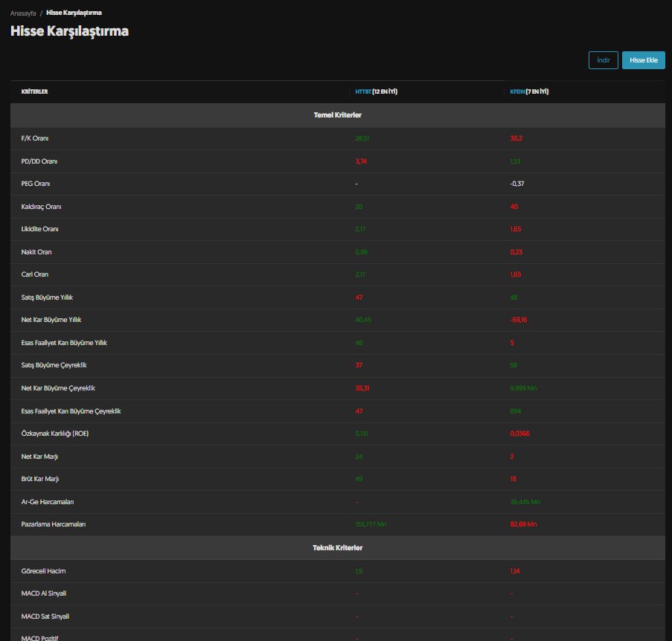Screen dimensions: 672x641
Task: Select the PD/DD Oranı row label
Action: click(x=39, y=161)
